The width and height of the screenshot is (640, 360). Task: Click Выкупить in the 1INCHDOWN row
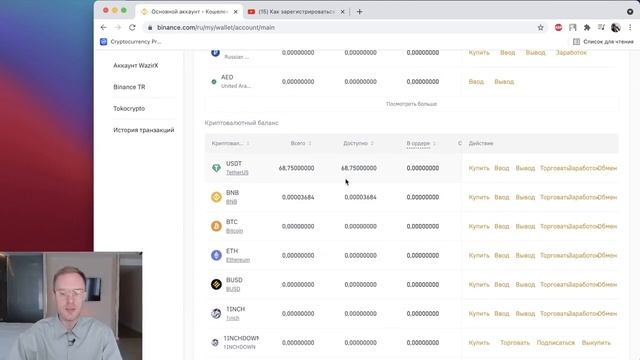[596, 343]
